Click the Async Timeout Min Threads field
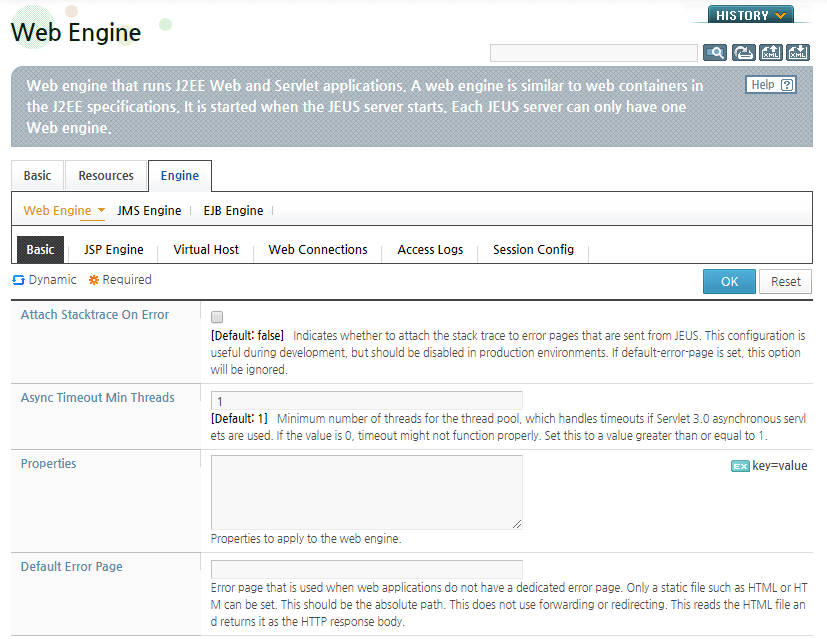The width and height of the screenshot is (827, 639). 367,401
